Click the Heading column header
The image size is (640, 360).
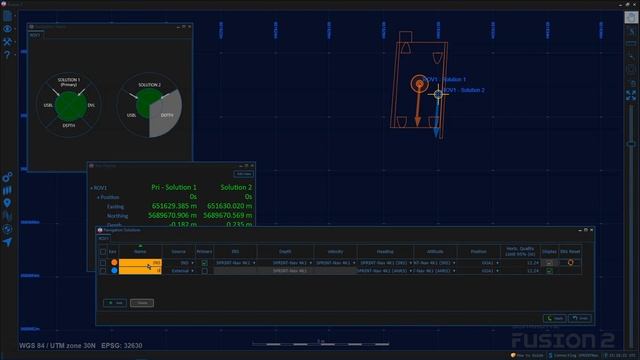click(x=385, y=251)
